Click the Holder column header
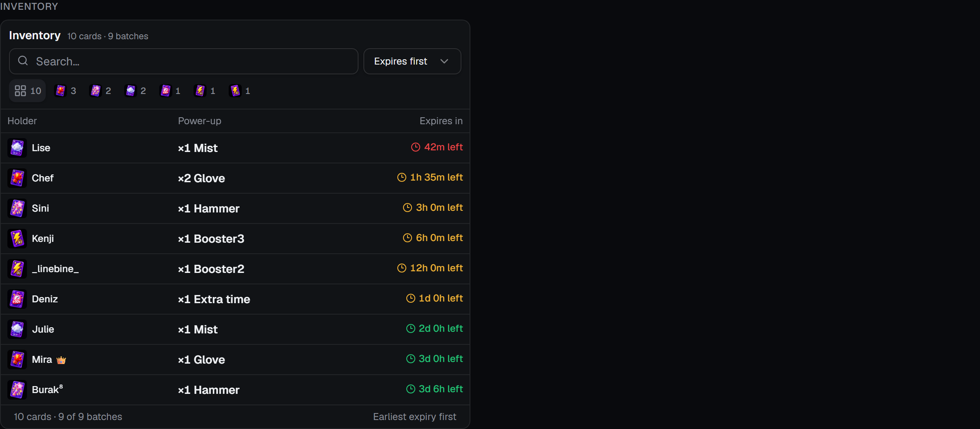Screen dimensions: 980x429 [x=22, y=121]
